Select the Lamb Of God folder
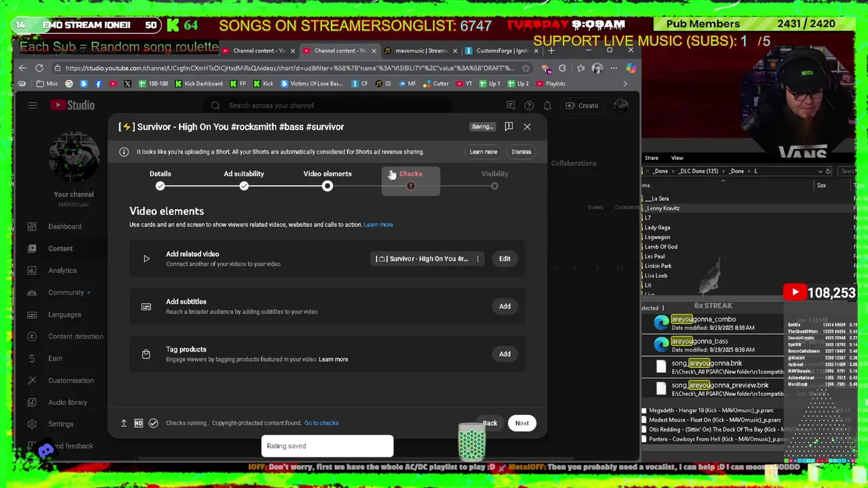Viewport: 868px width, 488px height. 661,247
